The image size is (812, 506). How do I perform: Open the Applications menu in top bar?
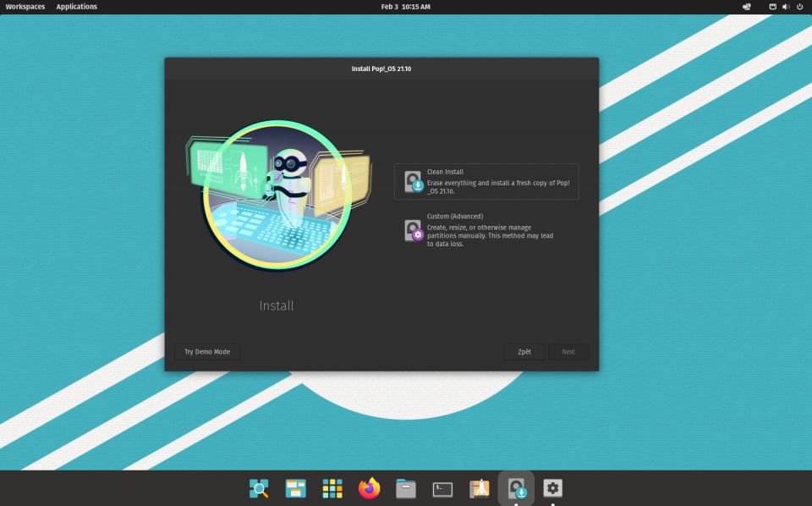[77, 7]
